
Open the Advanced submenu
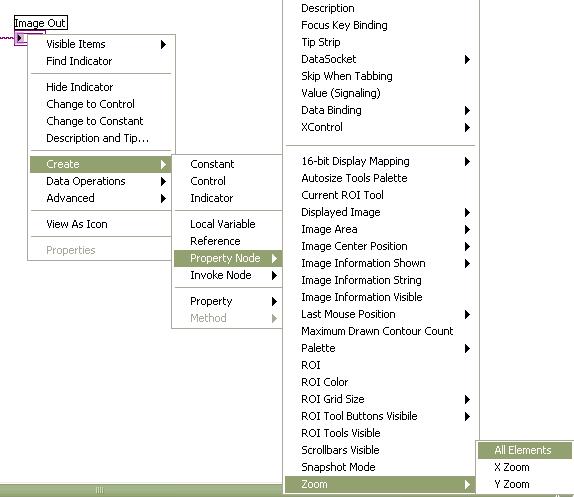[x=100, y=198]
